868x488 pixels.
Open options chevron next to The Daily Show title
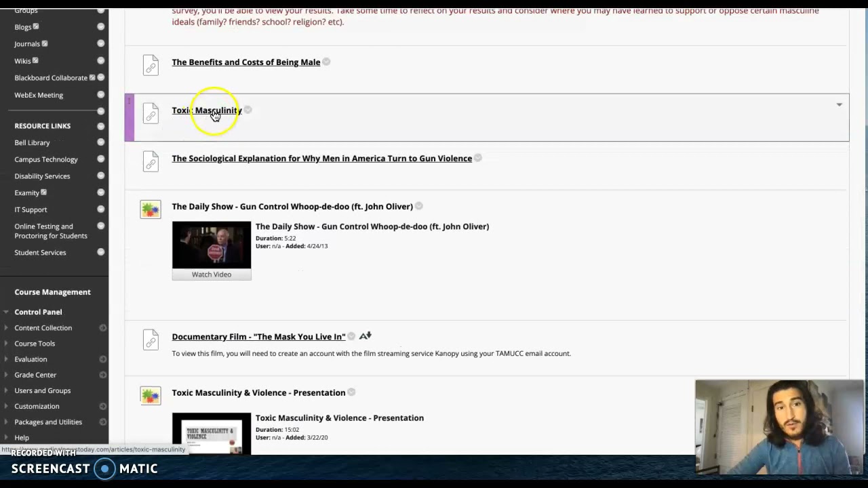[418, 206]
